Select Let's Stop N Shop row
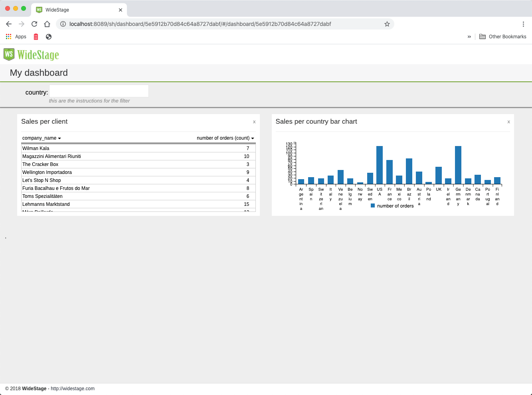 [138, 180]
